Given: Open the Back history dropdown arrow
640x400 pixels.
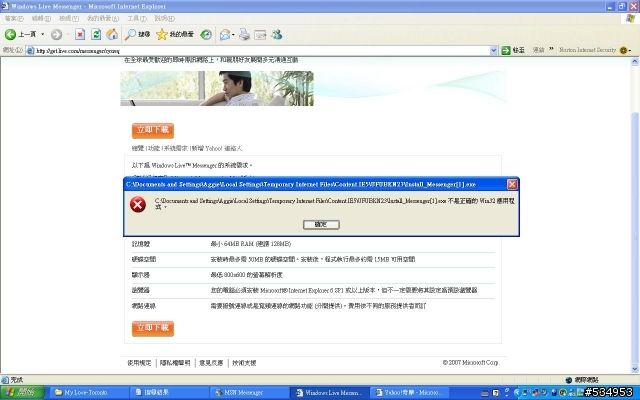Looking at the screenshot, I should (42, 34).
